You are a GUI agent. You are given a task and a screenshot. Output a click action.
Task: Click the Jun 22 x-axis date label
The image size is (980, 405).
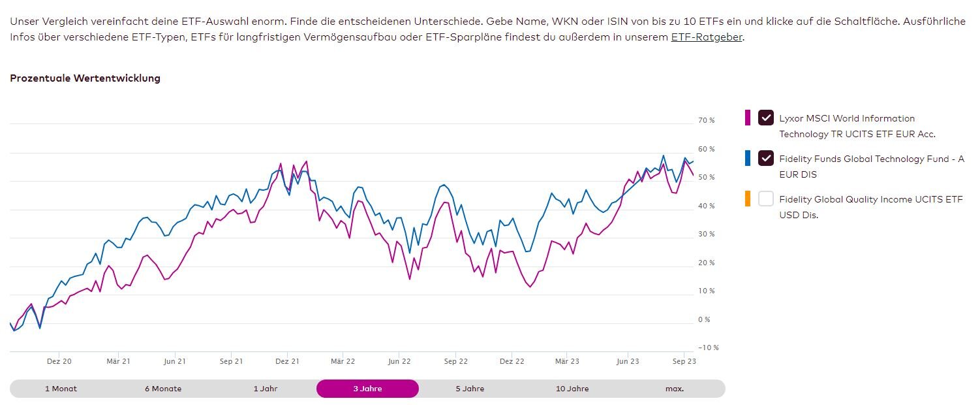(399, 361)
